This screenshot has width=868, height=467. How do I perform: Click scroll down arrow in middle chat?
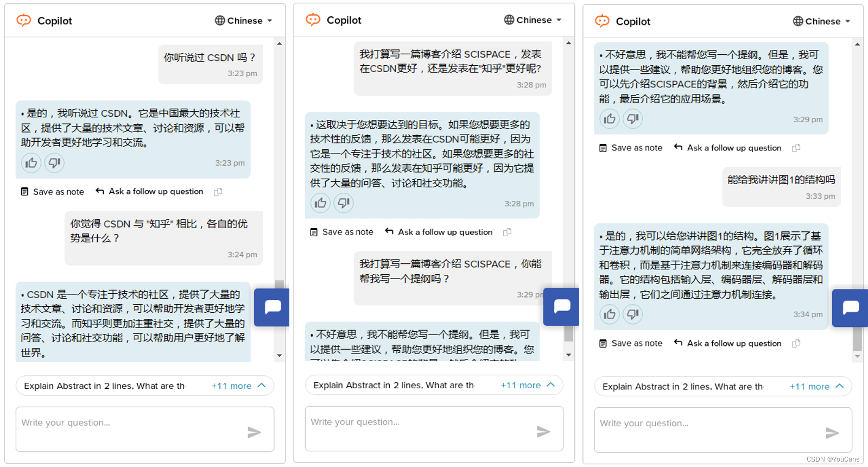point(569,355)
